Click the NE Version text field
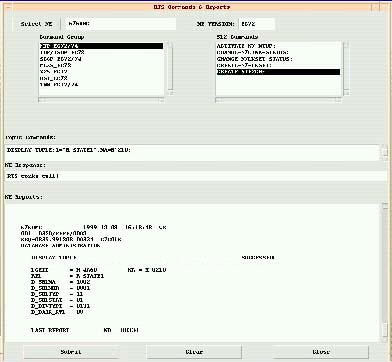The width and height of the screenshot is (392, 362). click(256, 24)
